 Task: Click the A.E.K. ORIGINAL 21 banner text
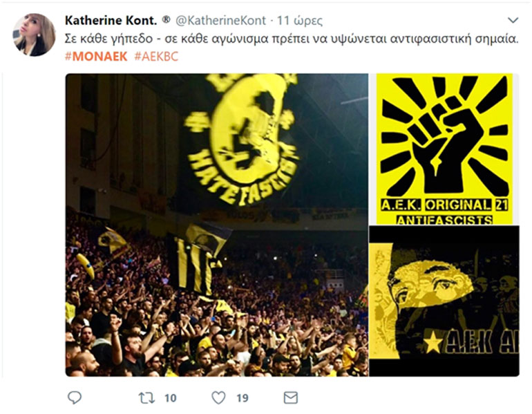pyautogui.click(x=444, y=205)
